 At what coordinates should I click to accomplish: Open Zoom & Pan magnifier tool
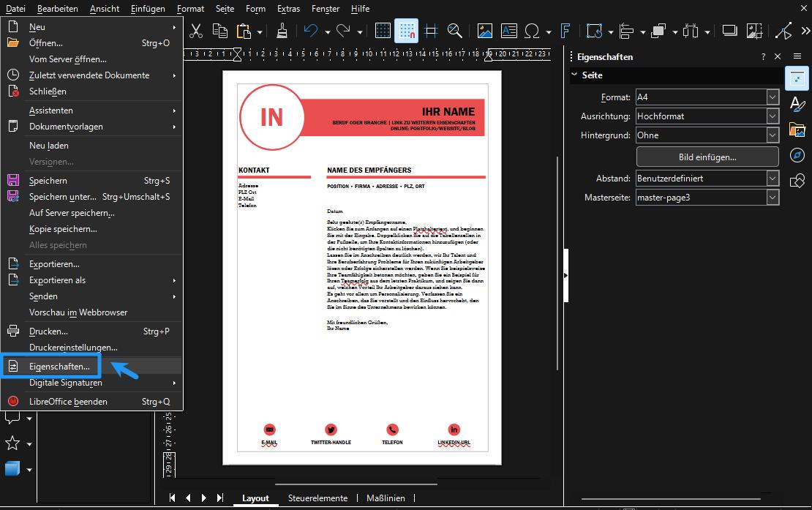tap(455, 31)
